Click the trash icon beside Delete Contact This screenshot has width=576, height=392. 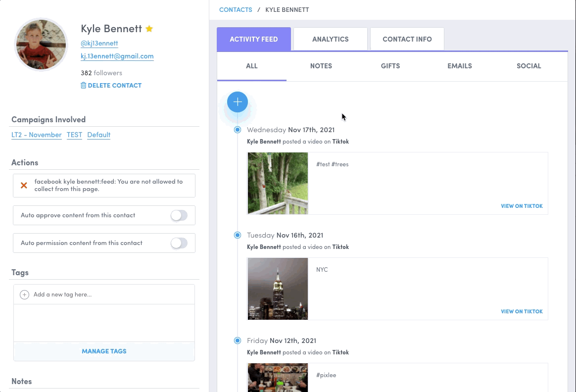(83, 86)
